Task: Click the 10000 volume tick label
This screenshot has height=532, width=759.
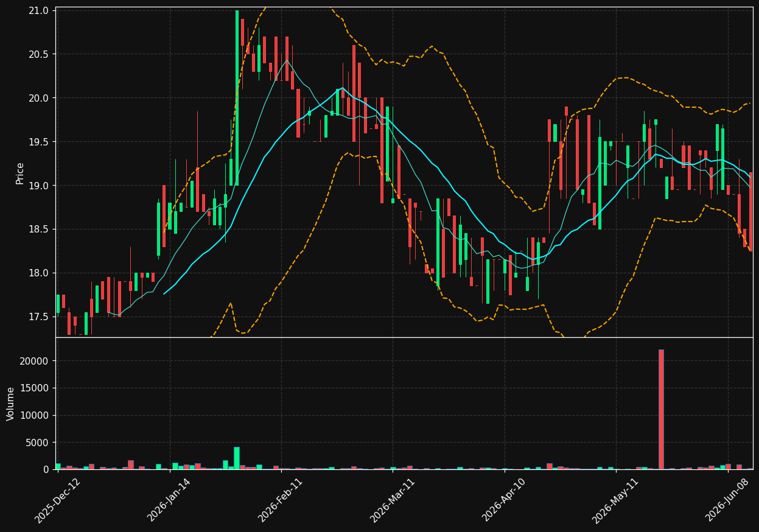Action: coord(36,416)
